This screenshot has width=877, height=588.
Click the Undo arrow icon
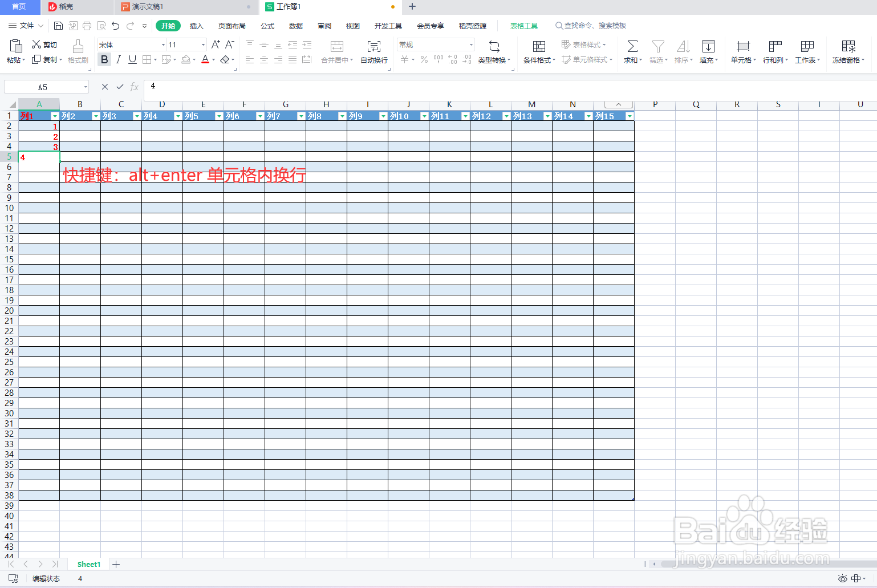(115, 26)
